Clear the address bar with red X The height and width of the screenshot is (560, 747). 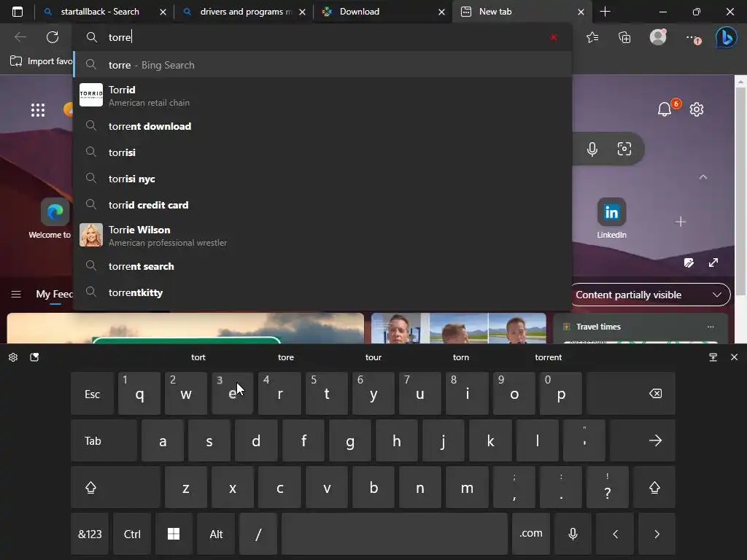pos(553,37)
